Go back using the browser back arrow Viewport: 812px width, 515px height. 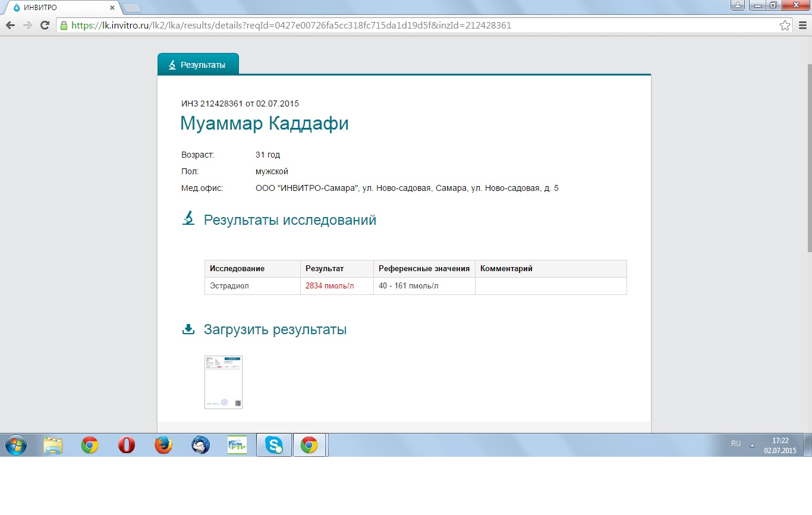[x=10, y=26]
